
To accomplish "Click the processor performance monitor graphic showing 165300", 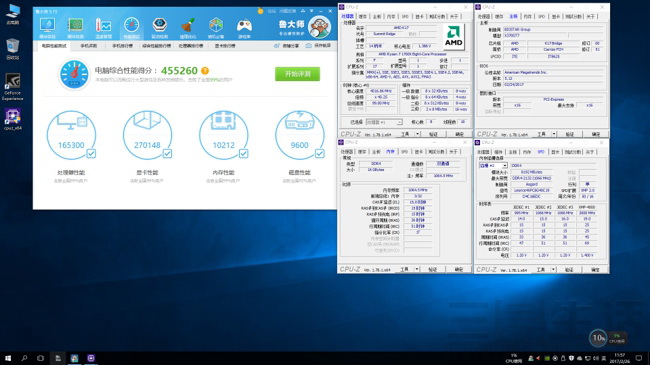I will click(x=71, y=135).
